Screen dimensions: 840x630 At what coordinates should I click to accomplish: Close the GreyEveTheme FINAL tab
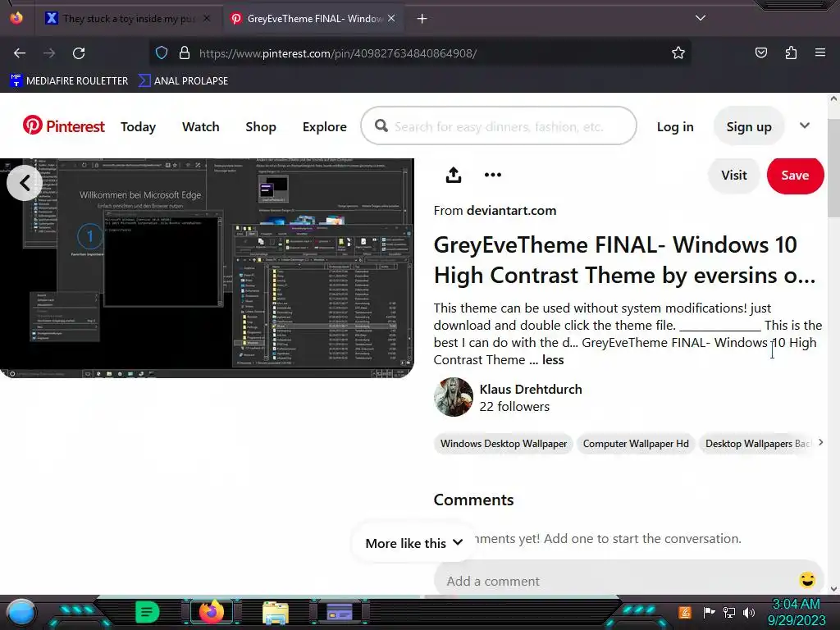tap(391, 19)
